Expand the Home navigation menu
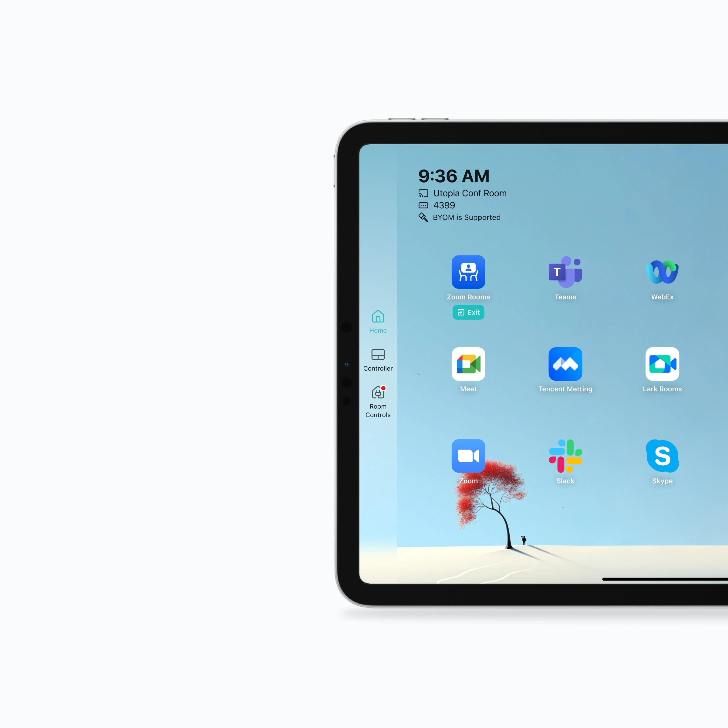The height and width of the screenshot is (728, 728). pyautogui.click(x=378, y=322)
